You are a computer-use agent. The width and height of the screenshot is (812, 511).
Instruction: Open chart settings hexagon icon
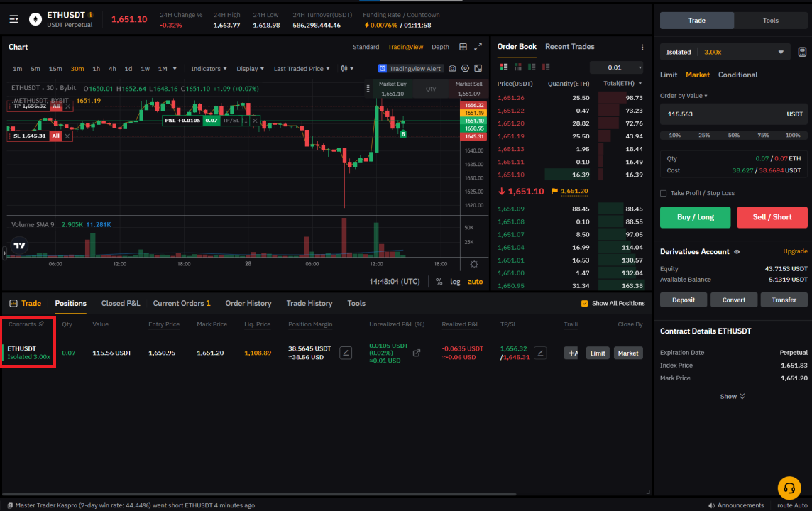point(465,68)
